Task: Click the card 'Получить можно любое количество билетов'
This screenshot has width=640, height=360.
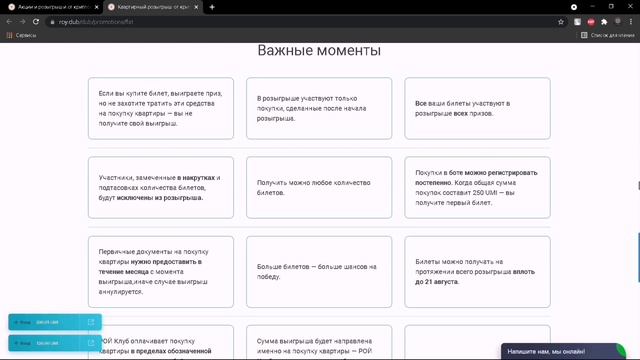Action: pos(319,187)
